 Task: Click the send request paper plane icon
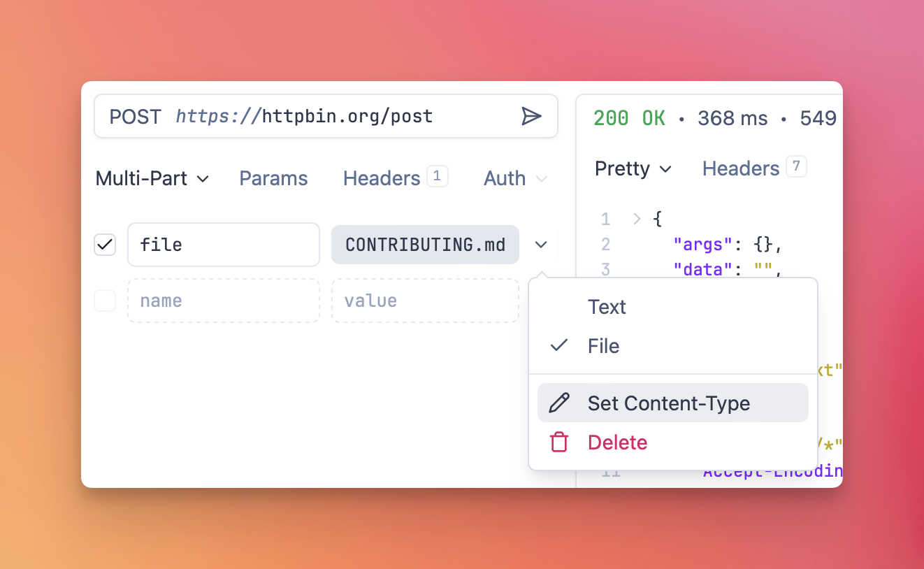click(531, 116)
